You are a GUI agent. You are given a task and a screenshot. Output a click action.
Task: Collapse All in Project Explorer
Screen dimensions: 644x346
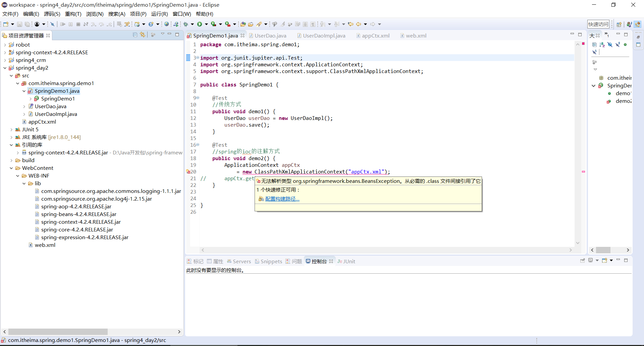pyautogui.click(x=135, y=34)
